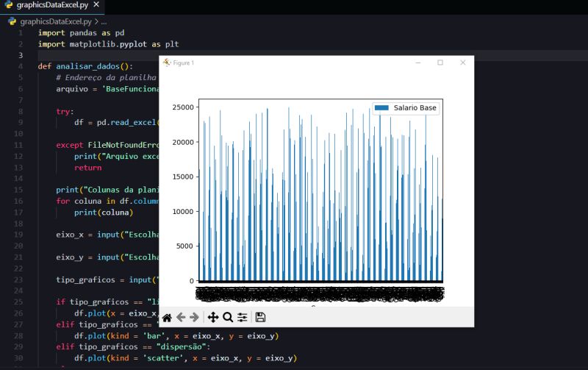
Task: Click the bar chart plot area
Action: pos(320,191)
